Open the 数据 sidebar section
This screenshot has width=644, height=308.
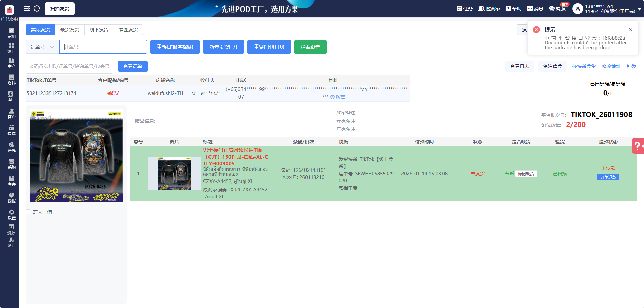click(x=11, y=198)
